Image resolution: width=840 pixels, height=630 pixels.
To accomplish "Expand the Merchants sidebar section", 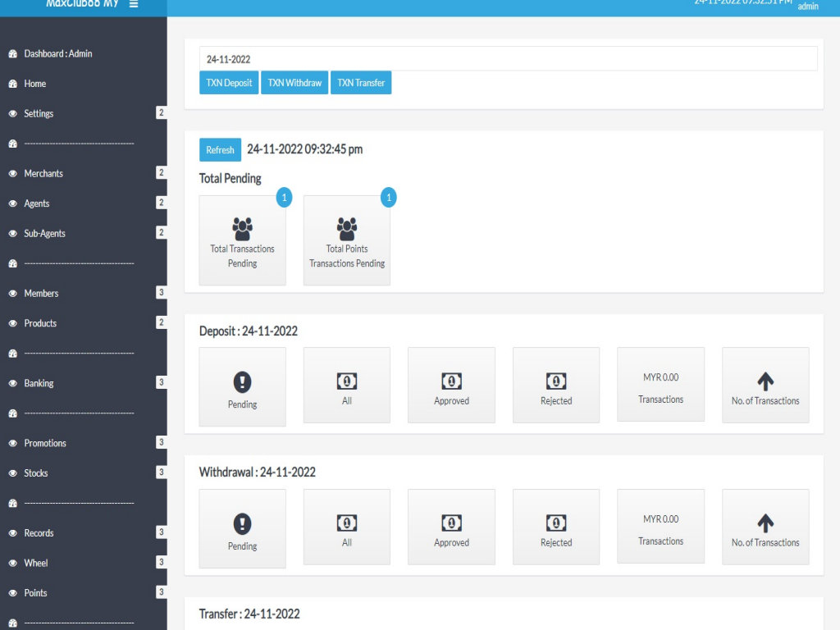I will 43,174.
